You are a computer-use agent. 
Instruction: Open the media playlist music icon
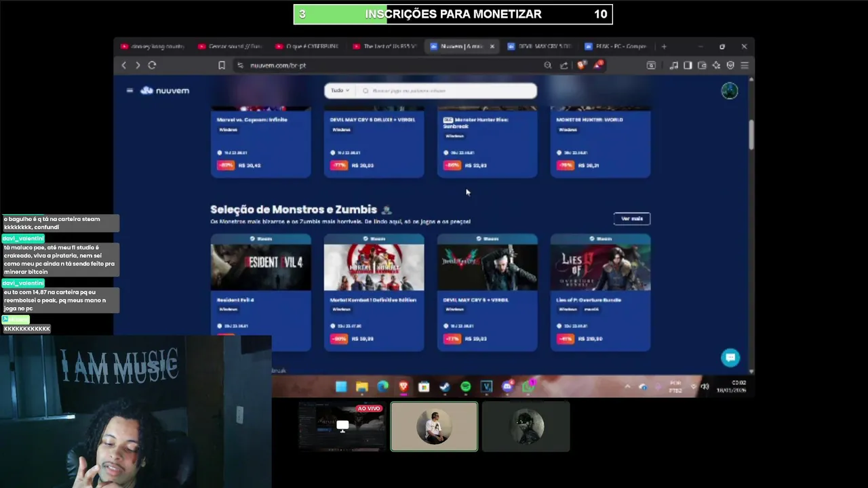(x=673, y=65)
